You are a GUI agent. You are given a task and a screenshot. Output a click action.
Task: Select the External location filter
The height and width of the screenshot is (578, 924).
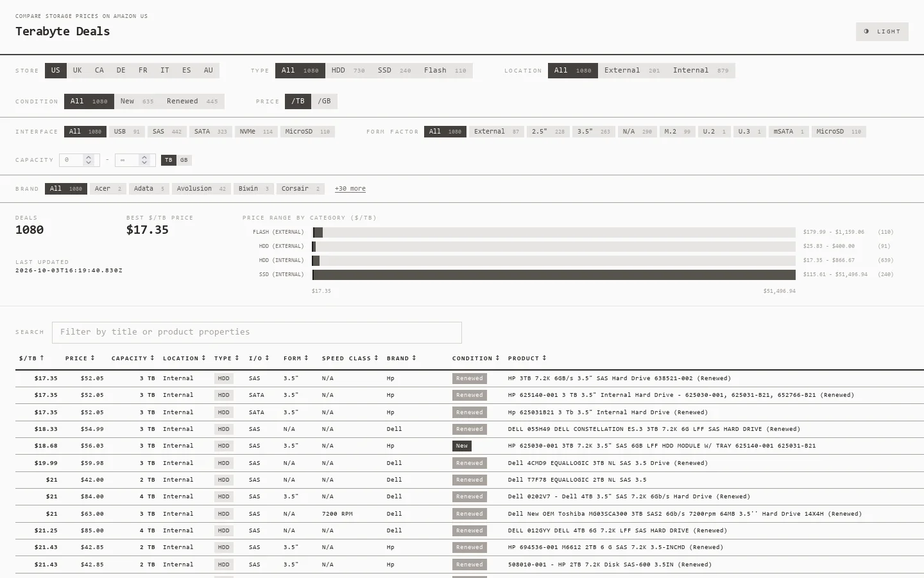[631, 71]
